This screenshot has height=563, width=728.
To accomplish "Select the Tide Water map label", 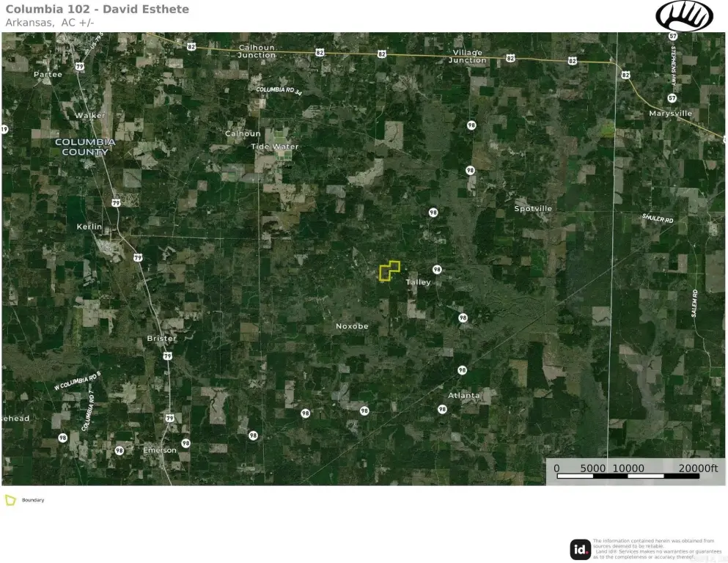I will click(x=275, y=147).
